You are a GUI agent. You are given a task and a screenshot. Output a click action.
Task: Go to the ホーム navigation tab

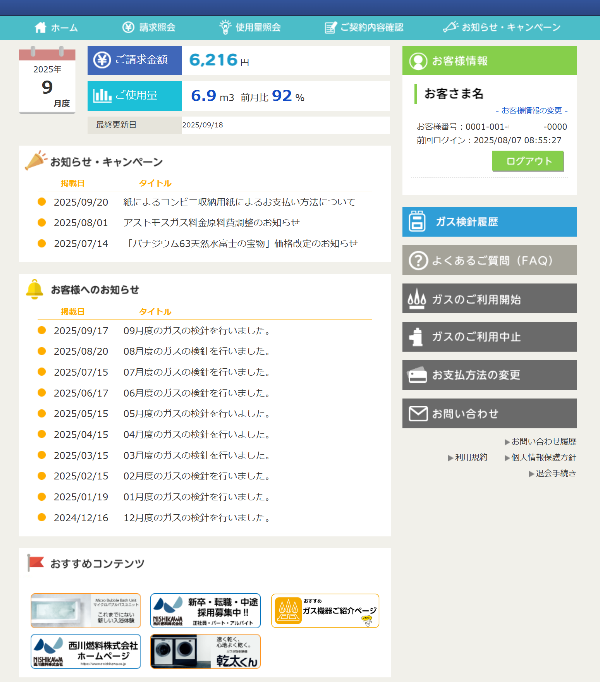56,27
